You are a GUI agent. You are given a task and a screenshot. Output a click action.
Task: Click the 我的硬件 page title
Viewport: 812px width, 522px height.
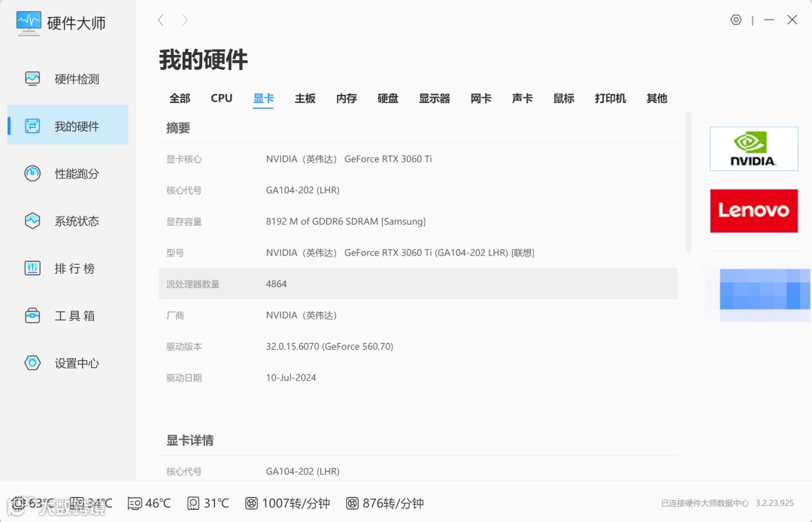203,59
